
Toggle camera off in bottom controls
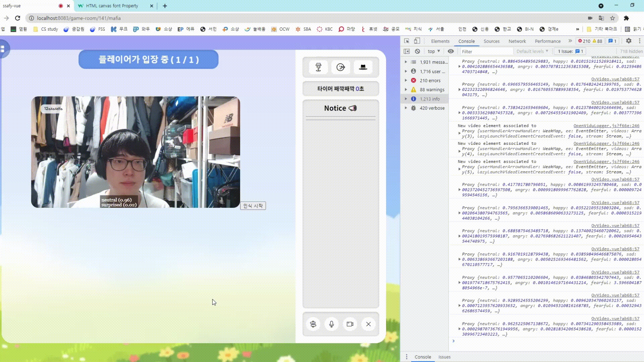tap(350, 323)
